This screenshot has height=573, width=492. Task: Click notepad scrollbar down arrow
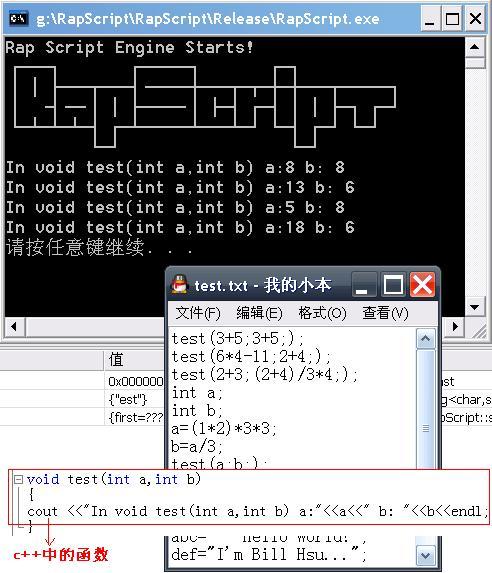425,555
